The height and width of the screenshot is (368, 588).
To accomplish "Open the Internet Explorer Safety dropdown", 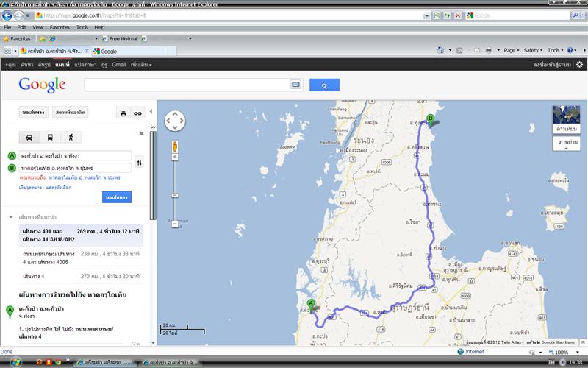I will [x=534, y=50].
